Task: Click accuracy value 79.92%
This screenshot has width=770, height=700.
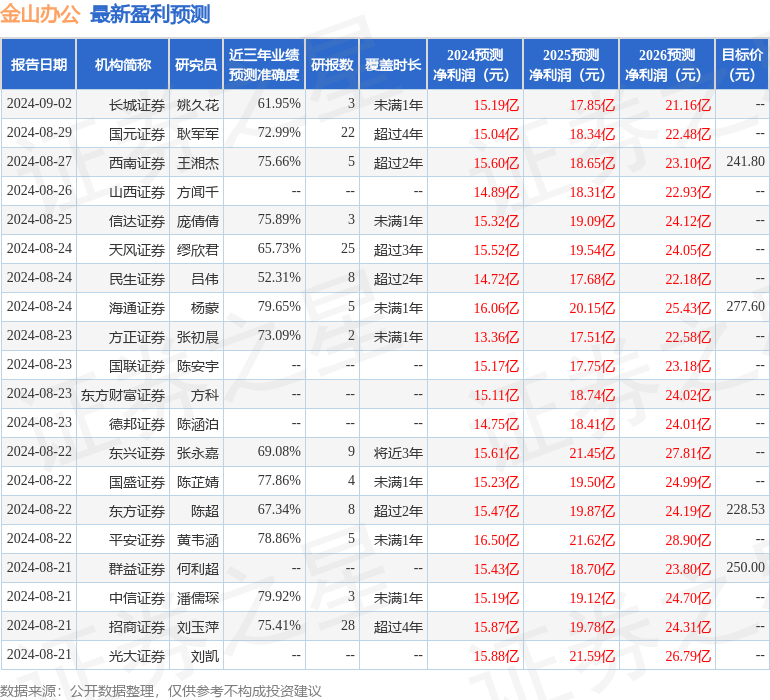Action: pyautogui.click(x=279, y=596)
